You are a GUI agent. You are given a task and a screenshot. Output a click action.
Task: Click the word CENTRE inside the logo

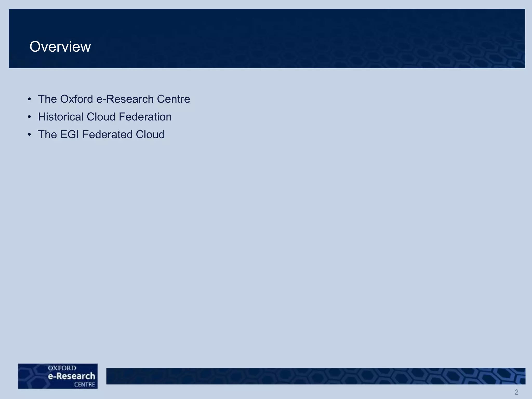[x=84, y=384]
